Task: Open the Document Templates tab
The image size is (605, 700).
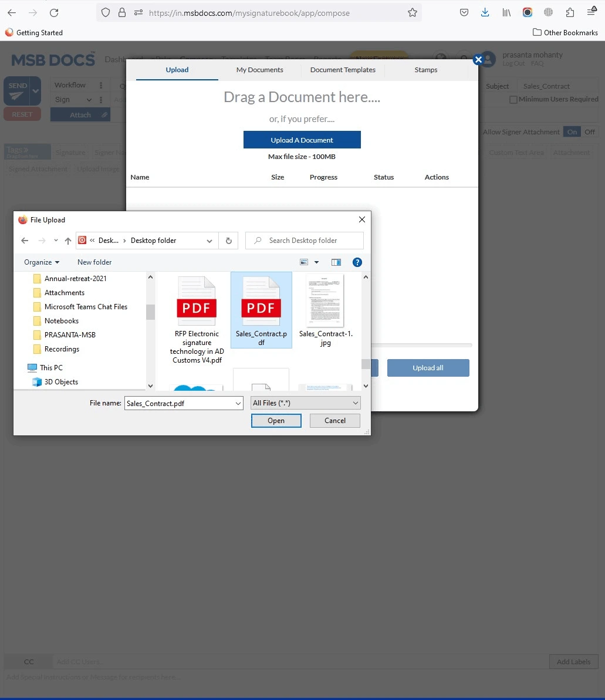Action: pyautogui.click(x=343, y=70)
